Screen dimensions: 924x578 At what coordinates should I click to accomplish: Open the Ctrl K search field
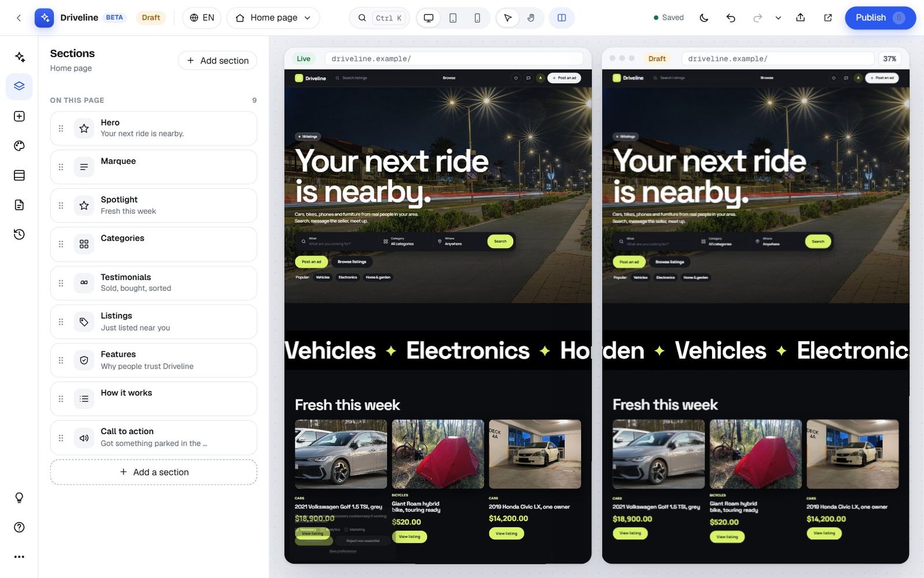(379, 18)
